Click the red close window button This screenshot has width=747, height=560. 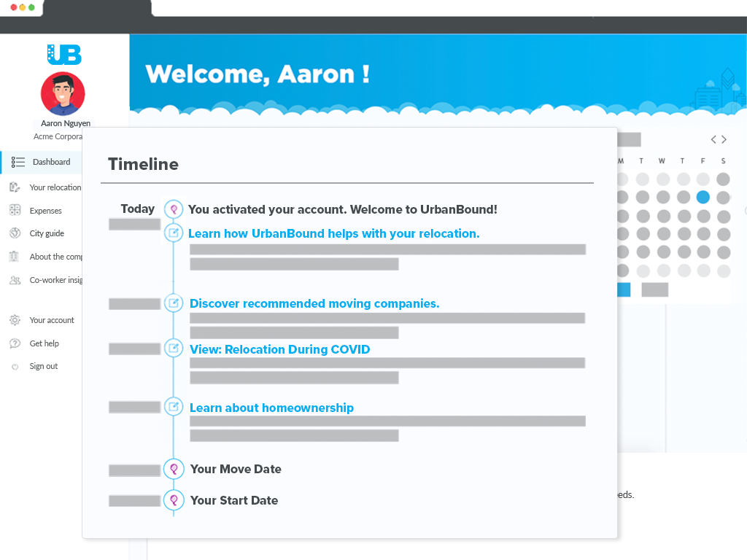click(14, 7)
